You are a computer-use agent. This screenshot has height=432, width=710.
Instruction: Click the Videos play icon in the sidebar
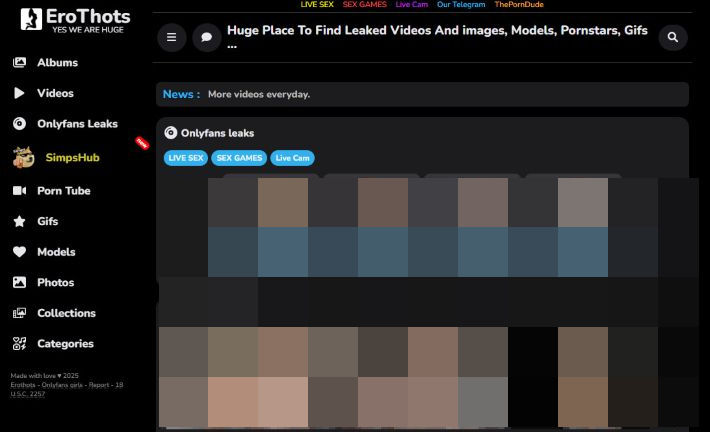tap(19, 93)
